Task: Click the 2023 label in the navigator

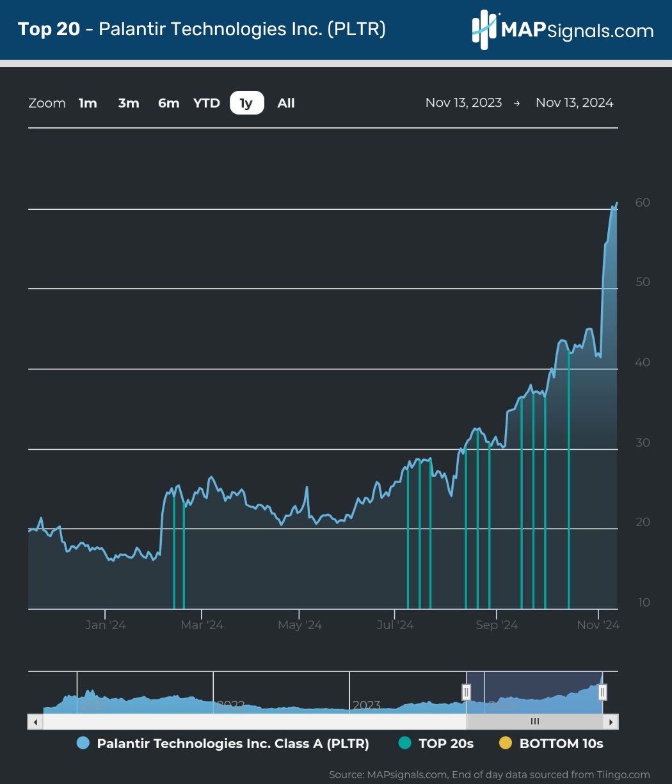Action: pyautogui.click(x=367, y=705)
